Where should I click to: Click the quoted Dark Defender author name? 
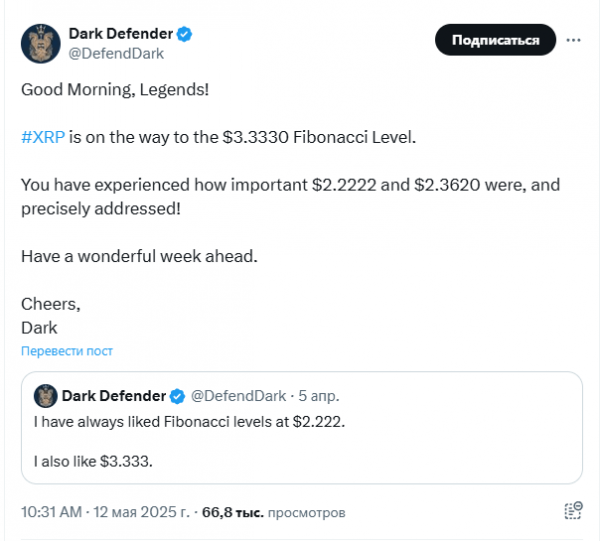pyautogui.click(x=114, y=396)
